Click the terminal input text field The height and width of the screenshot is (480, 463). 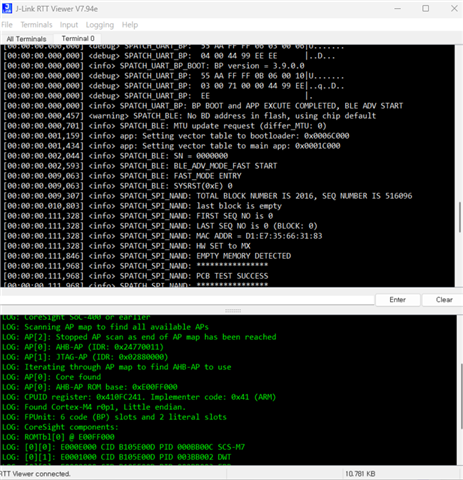[x=187, y=300]
